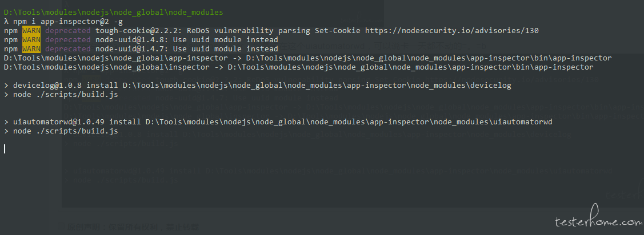
Task: Click the uiautomatorwd@1.0.49 install text
Action: coord(60,122)
